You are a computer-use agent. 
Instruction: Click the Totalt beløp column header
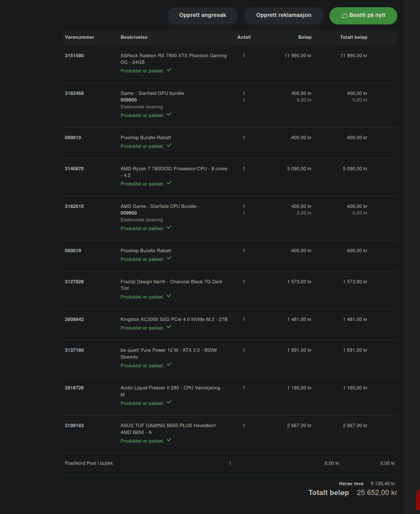pos(354,37)
